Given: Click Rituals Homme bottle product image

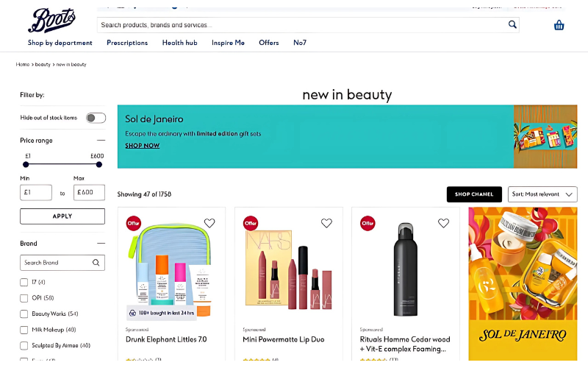Looking at the screenshot, I should pos(406,269).
